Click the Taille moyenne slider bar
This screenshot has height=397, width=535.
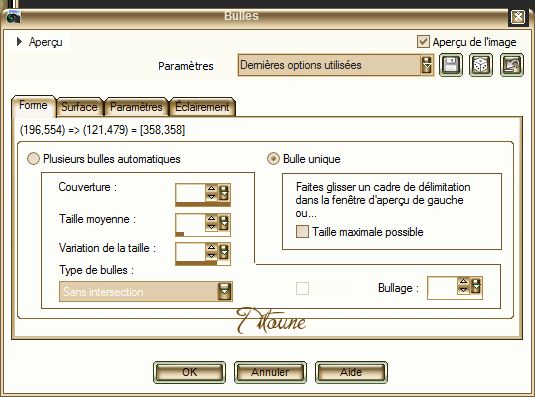tap(203, 234)
